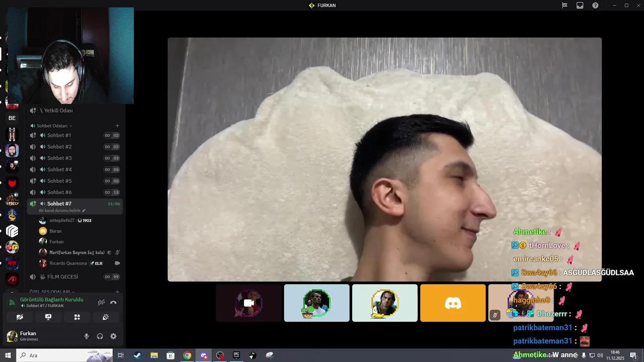
Task: Set channel status 'Bir kanal durumu belirle'
Action: pyautogui.click(x=62, y=211)
